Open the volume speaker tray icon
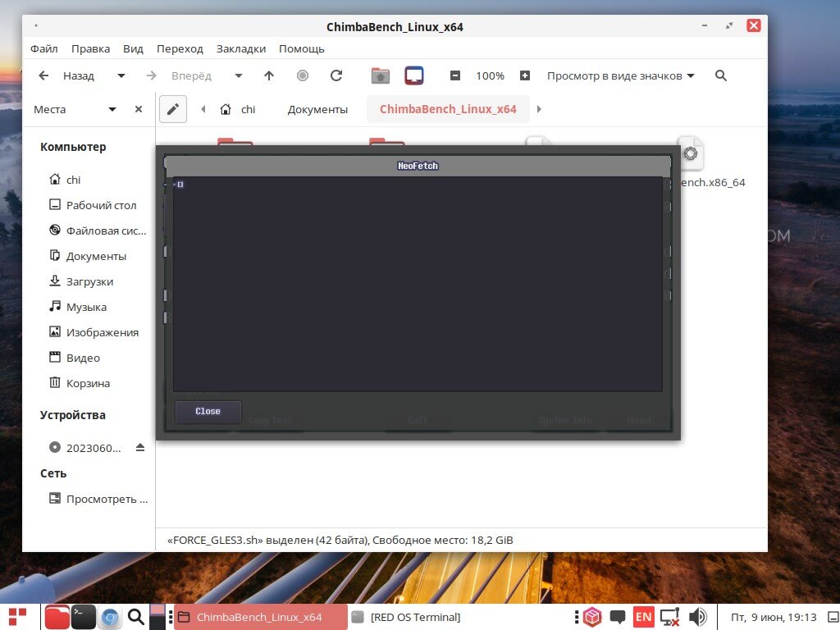 point(698,617)
